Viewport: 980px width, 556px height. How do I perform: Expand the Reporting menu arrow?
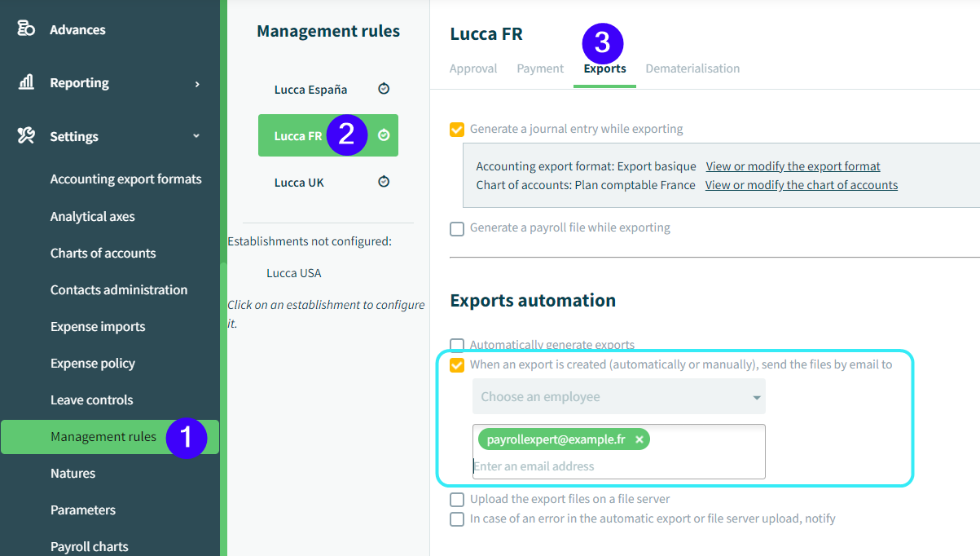pyautogui.click(x=197, y=83)
